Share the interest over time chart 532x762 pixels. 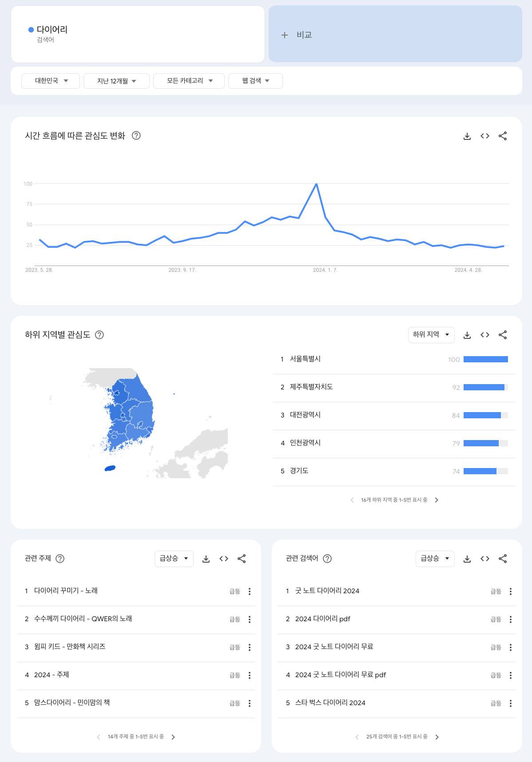coord(503,136)
